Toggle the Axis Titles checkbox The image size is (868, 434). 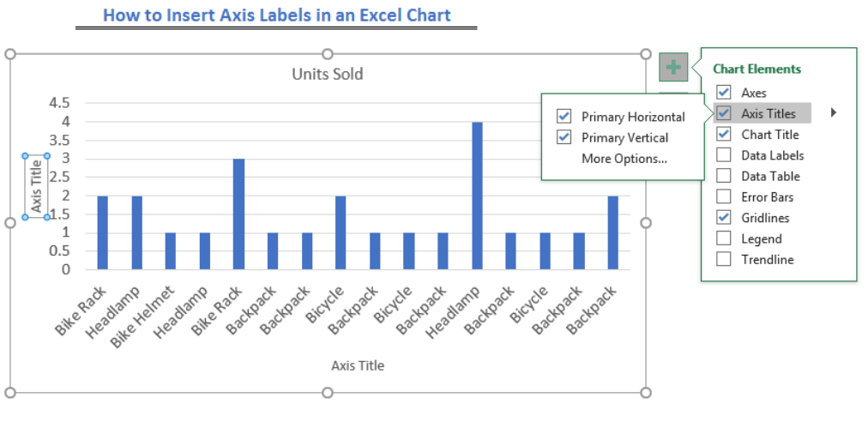pos(724,113)
